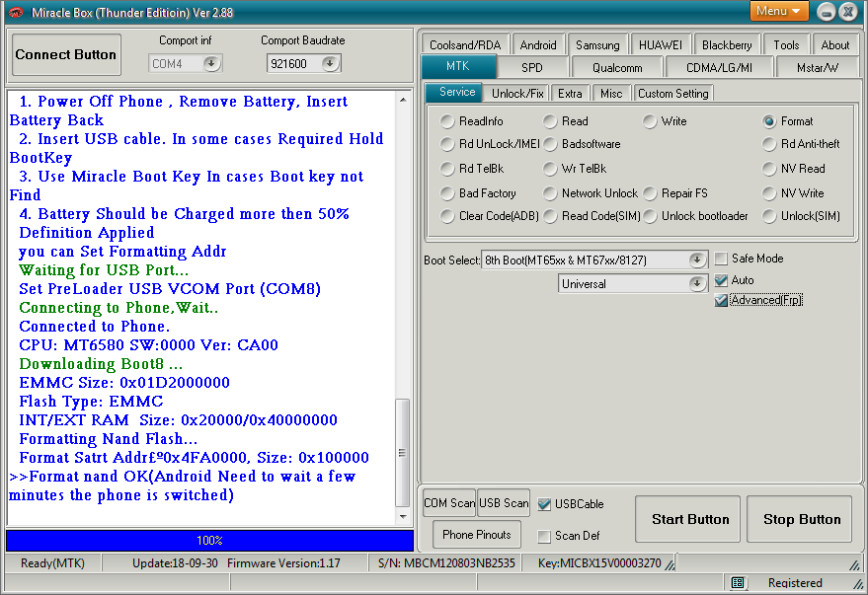Select the Rd UnLock/IMEI radio option
This screenshot has height=595, width=868.
point(447,144)
